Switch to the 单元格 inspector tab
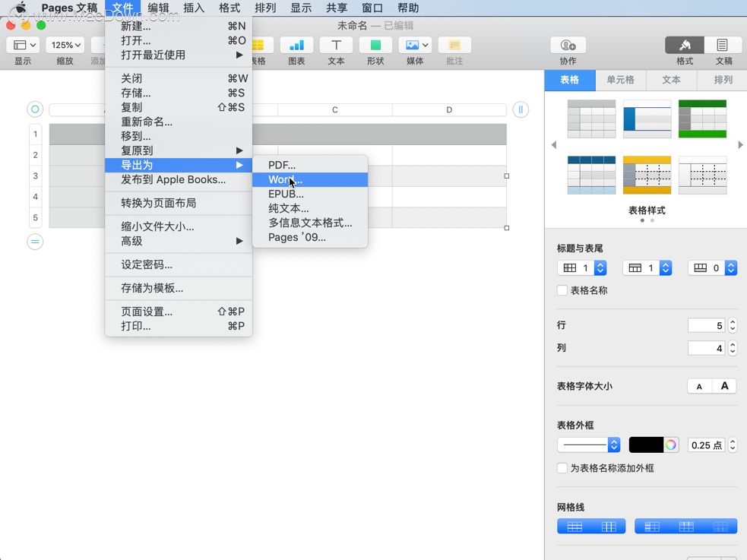The width and height of the screenshot is (747, 560). click(x=620, y=80)
